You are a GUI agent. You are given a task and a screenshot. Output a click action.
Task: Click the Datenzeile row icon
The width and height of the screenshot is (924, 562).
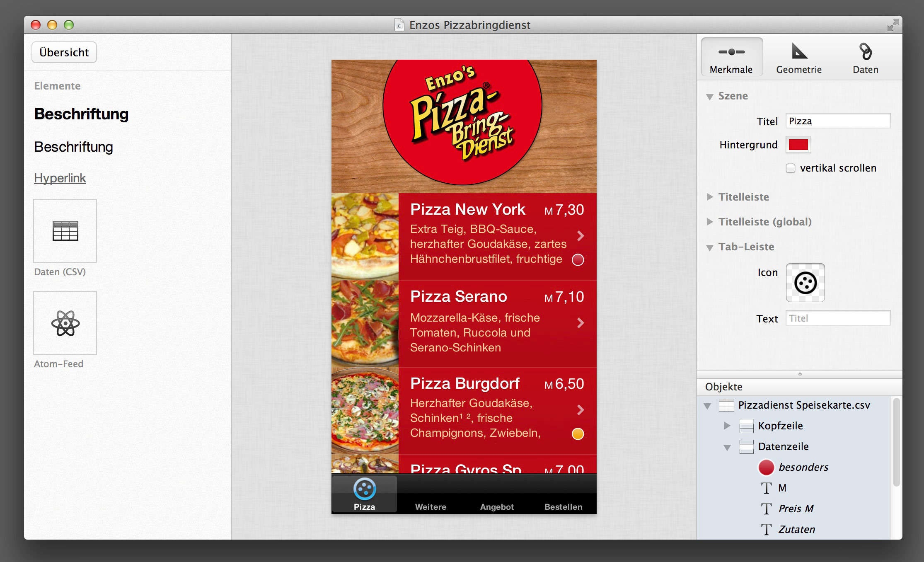point(746,446)
